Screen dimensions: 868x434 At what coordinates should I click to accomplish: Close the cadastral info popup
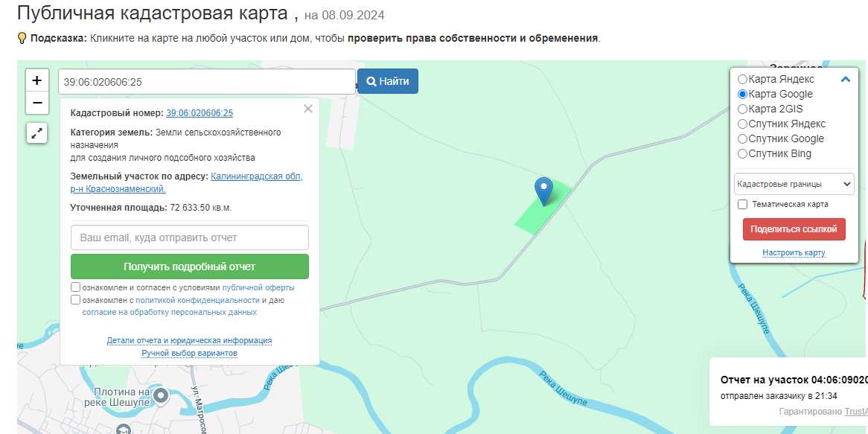(308, 109)
